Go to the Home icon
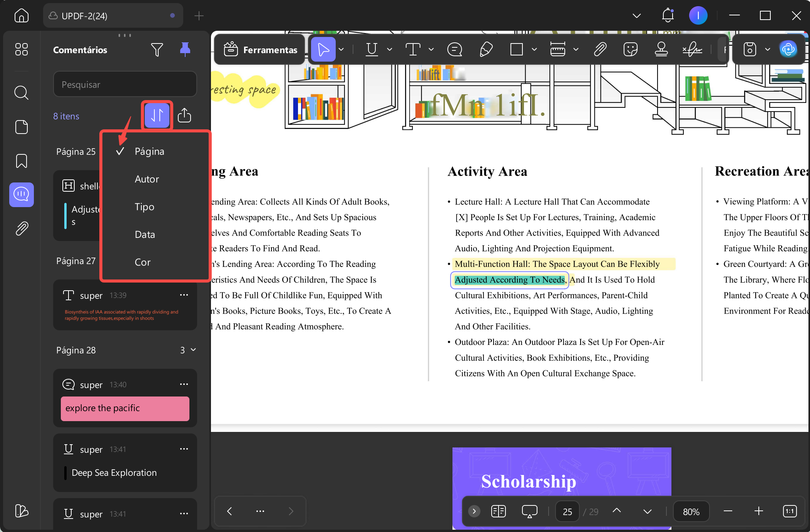Viewport: 810px width, 532px height. 22,16
